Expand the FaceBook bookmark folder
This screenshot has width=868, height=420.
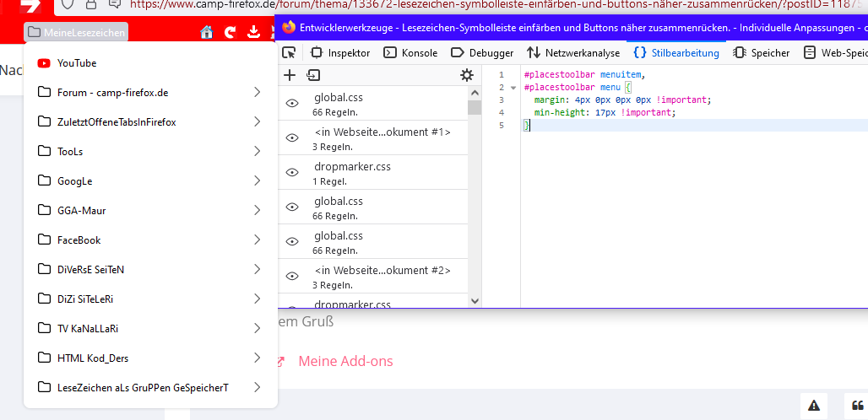257,240
